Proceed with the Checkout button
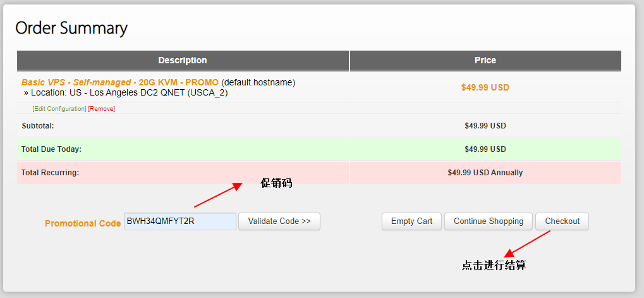This screenshot has width=644, height=298. 562,221
